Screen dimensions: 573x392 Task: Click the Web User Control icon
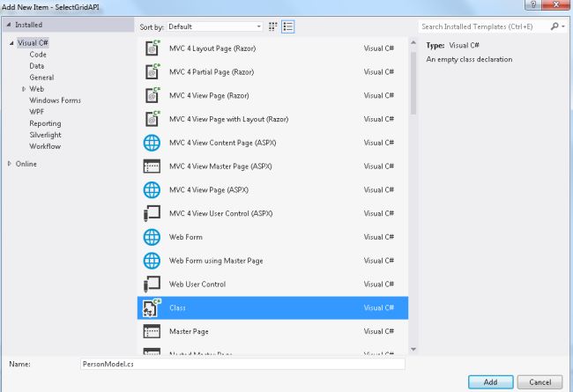pyautogui.click(x=152, y=285)
